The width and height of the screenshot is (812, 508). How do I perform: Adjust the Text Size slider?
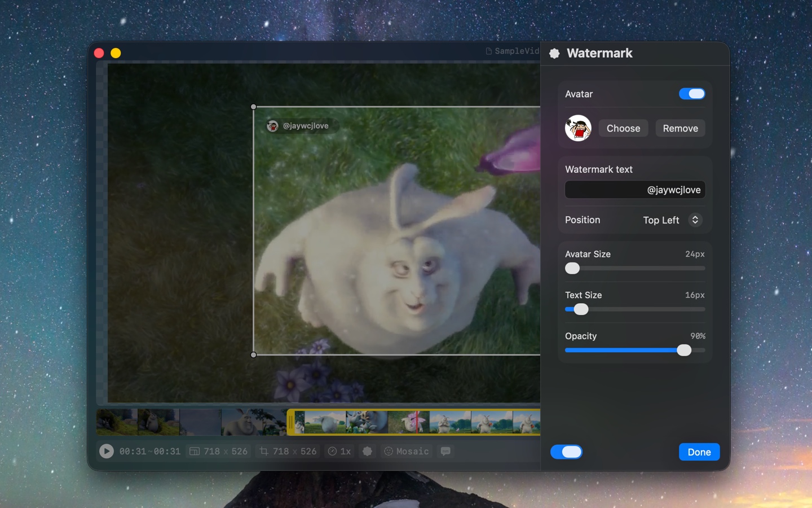pyautogui.click(x=635, y=309)
